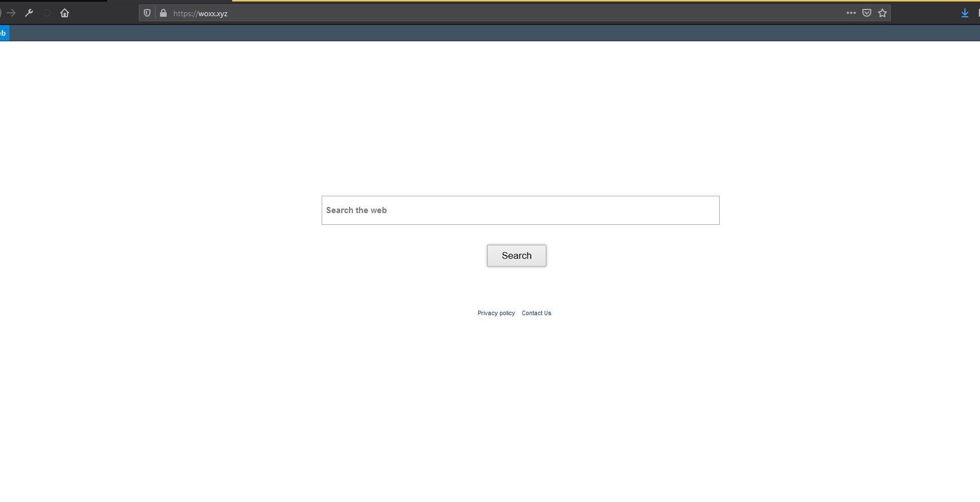
Task: Go forward with the browser forward arrow
Action: [x=11, y=13]
